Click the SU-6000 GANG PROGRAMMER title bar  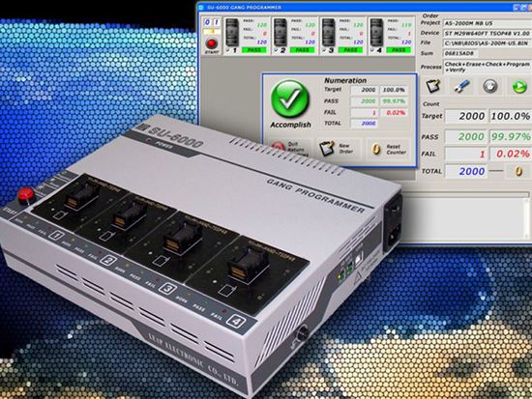[364, 7]
